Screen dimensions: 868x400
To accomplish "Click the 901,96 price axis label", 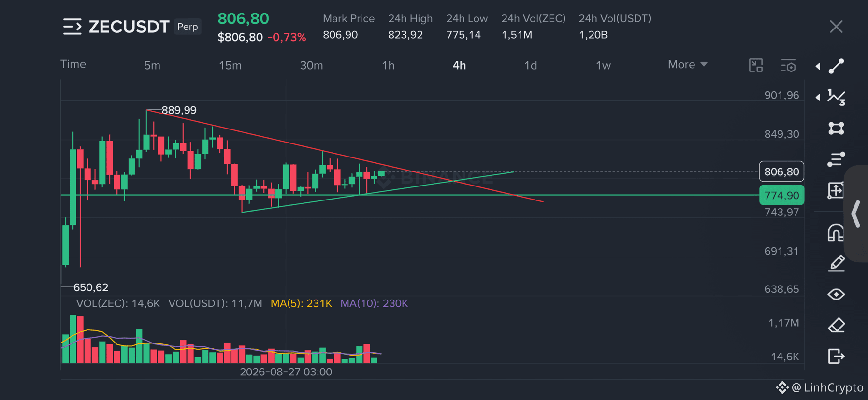I will tap(781, 95).
